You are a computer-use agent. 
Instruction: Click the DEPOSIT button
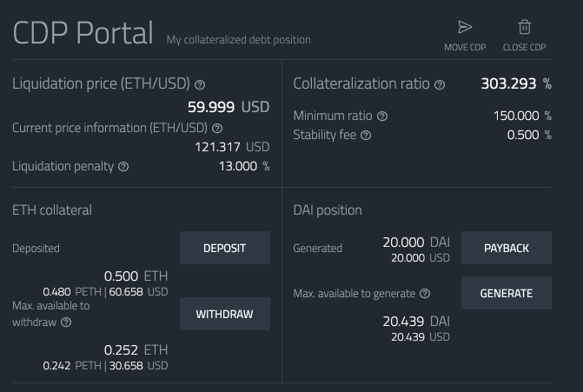[x=225, y=248]
